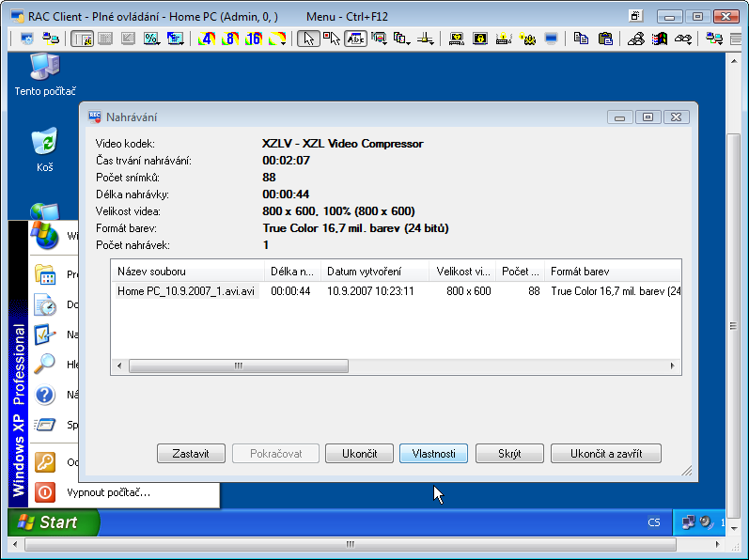The height and width of the screenshot is (560, 749).
Task: Open the screen capture dropdown in toolbar
Action: pos(380,39)
